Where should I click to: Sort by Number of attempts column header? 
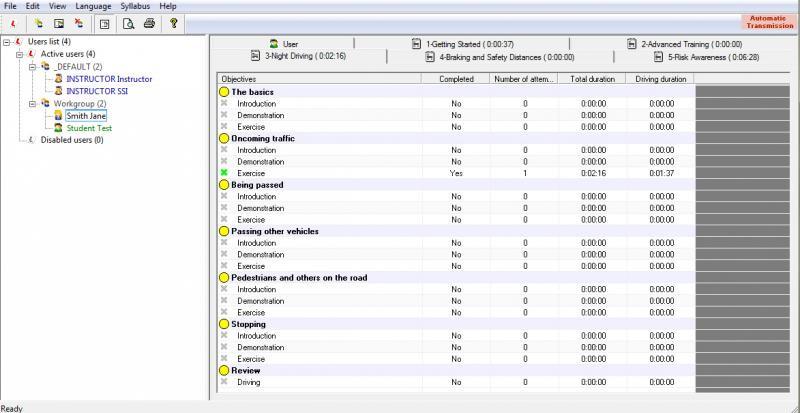click(524, 79)
